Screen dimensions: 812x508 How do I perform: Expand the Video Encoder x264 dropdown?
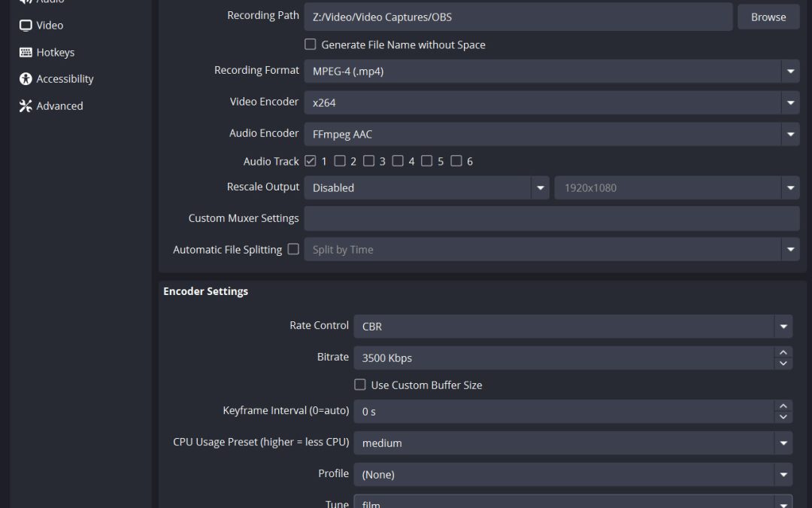[551, 103]
